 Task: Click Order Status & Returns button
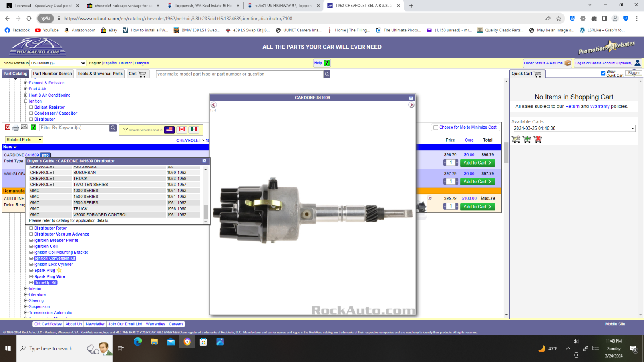(x=547, y=63)
